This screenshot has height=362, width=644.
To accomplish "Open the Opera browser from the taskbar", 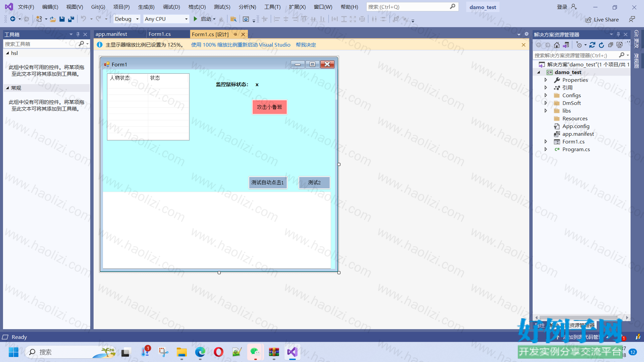I will (219, 352).
